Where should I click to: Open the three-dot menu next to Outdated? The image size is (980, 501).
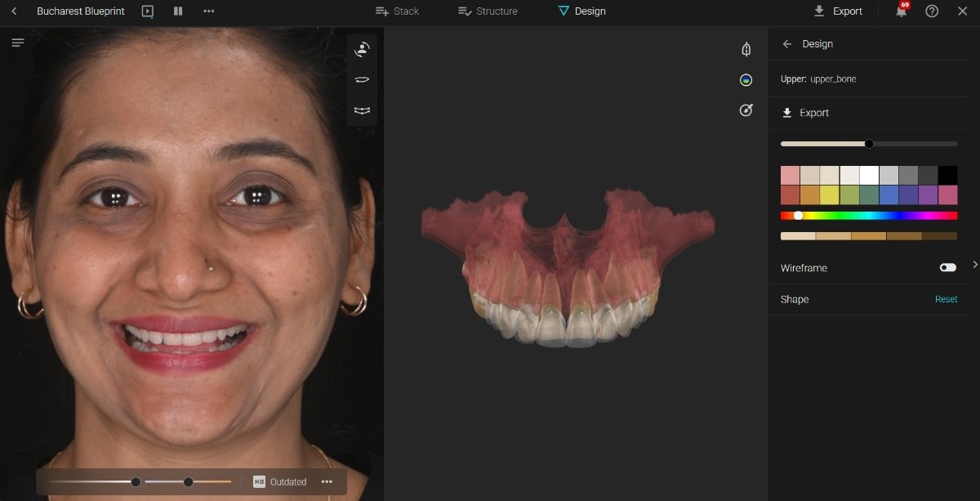tap(327, 482)
